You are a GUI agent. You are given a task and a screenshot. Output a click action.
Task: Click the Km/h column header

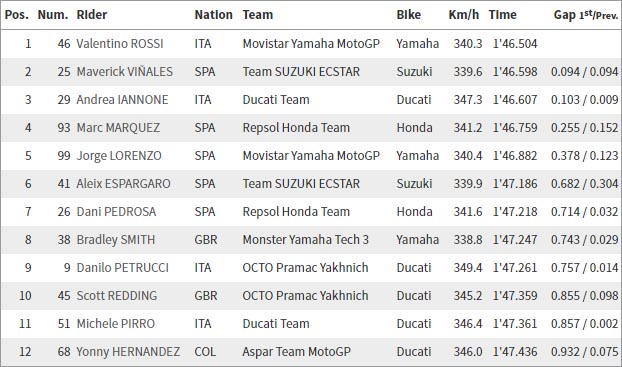464,15
